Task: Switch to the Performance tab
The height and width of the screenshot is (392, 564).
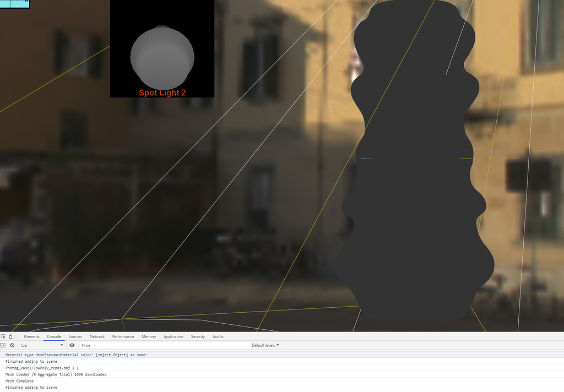Action: click(123, 336)
